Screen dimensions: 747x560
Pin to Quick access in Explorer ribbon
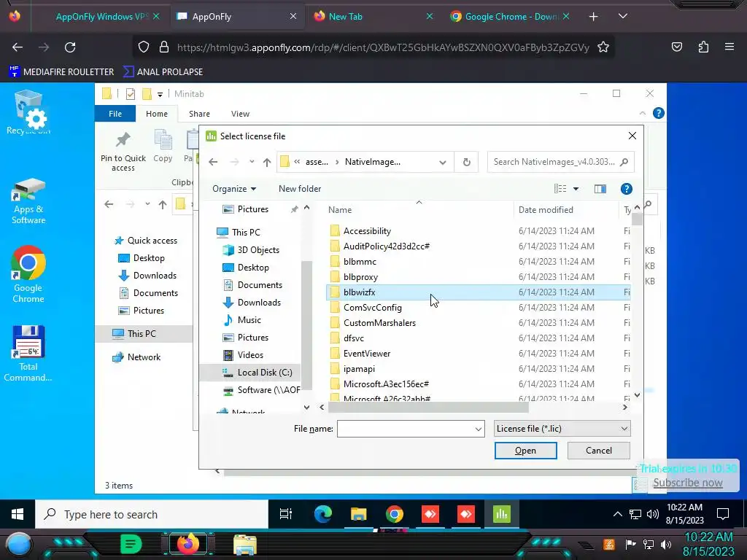point(123,152)
